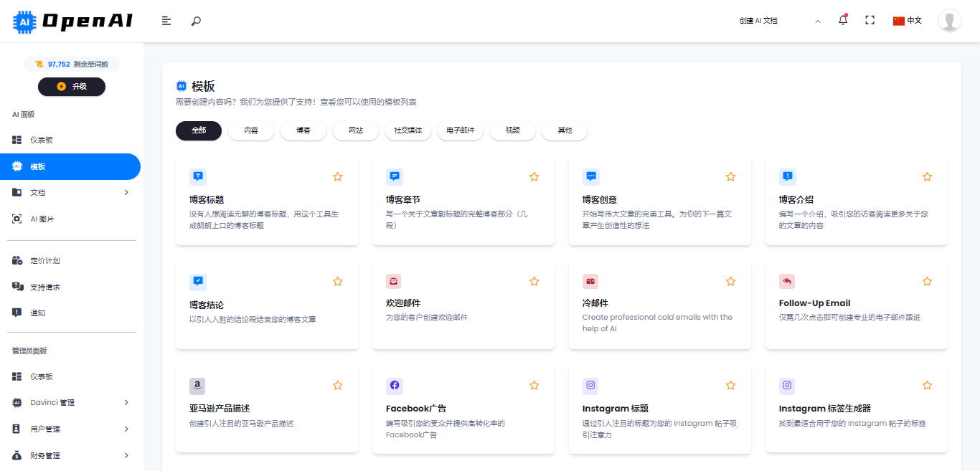The image size is (980, 471).
Task: Open 仪表板 under 管理员面板
Action: (x=70, y=376)
